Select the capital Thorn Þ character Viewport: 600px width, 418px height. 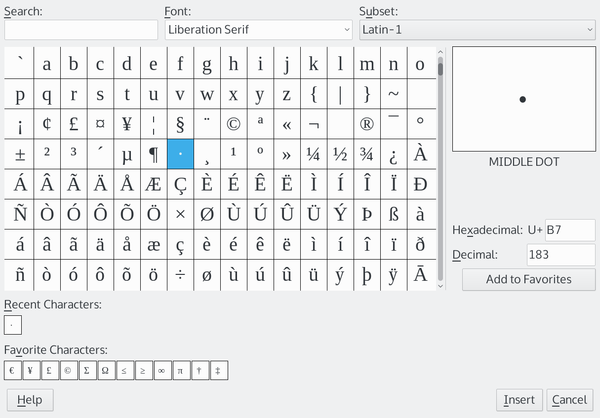point(367,214)
